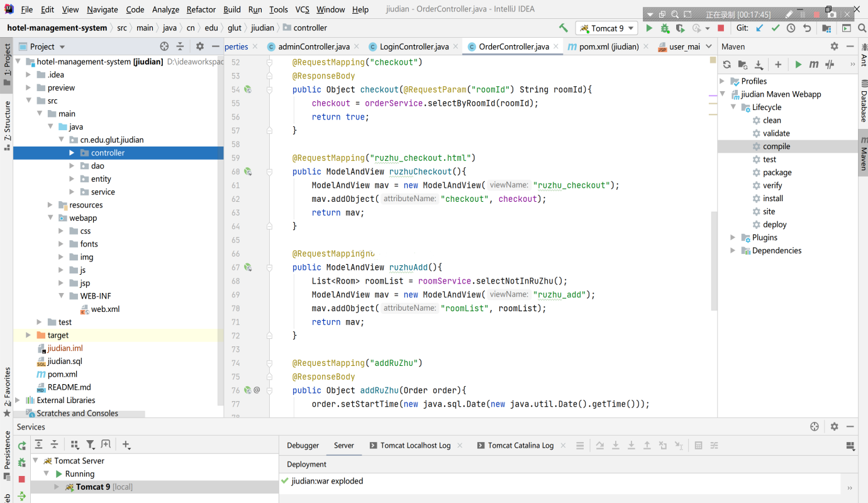Toggle Maven offline mode
This screenshot has width=868, height=503.
point(830,64)
